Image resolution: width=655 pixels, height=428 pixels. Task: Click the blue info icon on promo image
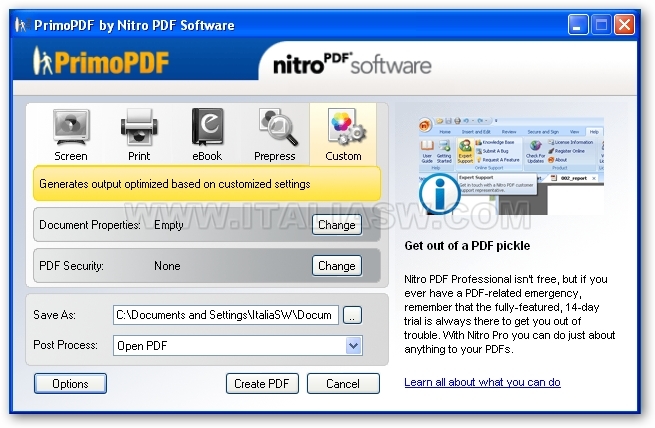[x=439, y=194]
